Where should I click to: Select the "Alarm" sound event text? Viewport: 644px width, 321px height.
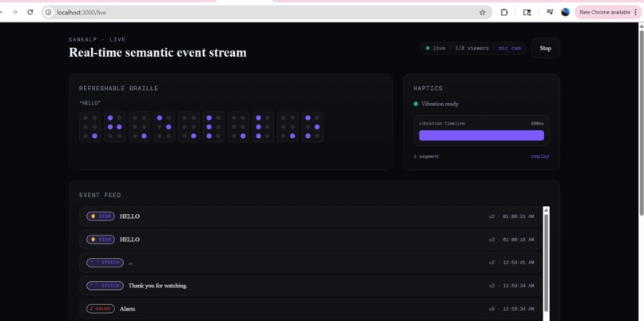pos(127,308)
